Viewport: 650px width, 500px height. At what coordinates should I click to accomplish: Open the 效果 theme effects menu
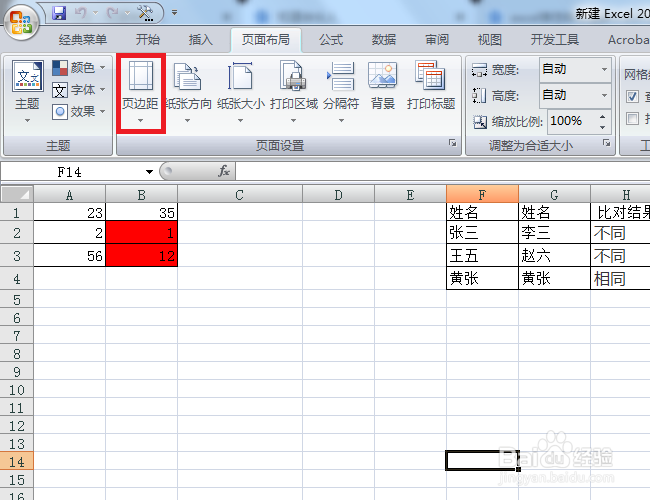pos(79,112)
